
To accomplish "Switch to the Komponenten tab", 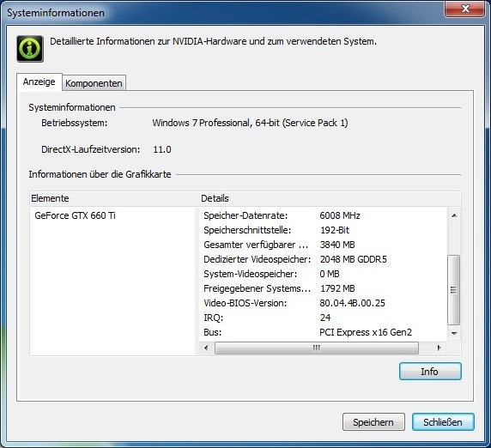I will tap(94, 83).
